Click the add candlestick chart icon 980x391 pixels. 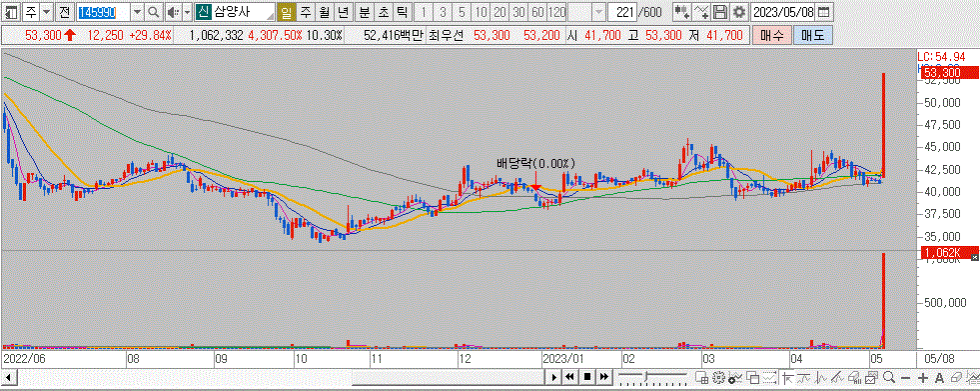point(683,11)
